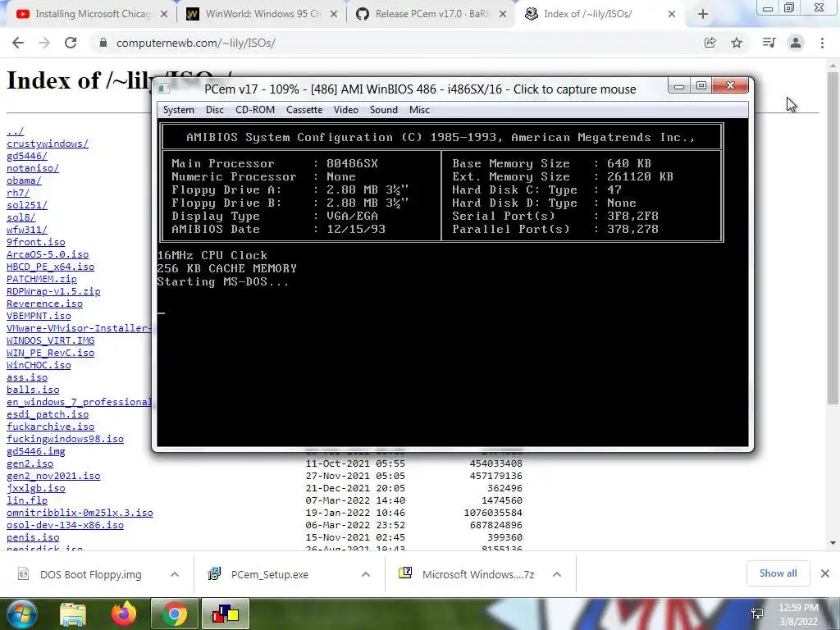
Task: Download 9front.iso link
Action: point(36,242)
